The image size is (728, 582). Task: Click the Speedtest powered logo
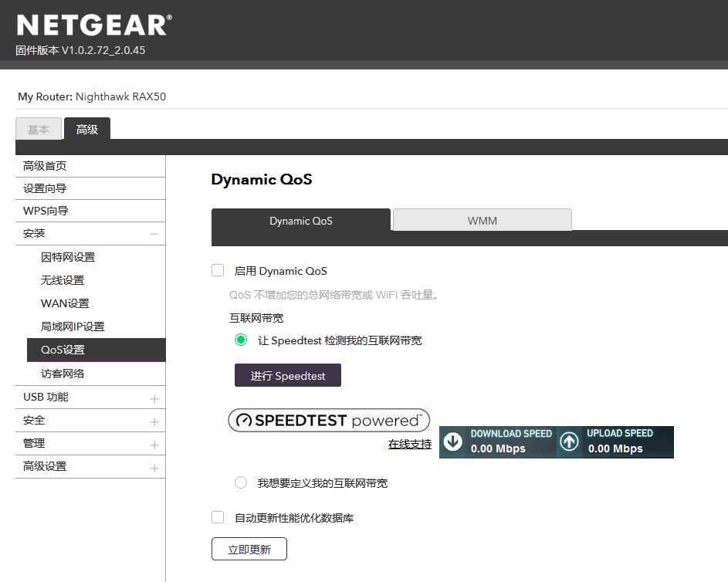click(329, 421)
